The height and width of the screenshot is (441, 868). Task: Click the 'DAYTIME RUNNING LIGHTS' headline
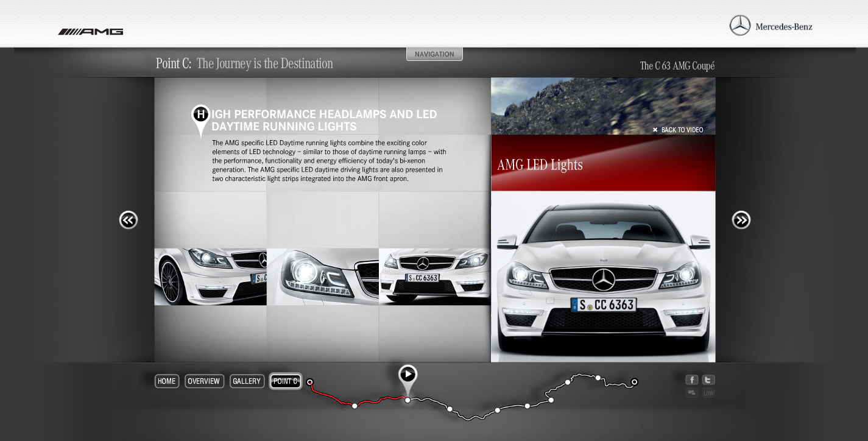coord(284,127)
